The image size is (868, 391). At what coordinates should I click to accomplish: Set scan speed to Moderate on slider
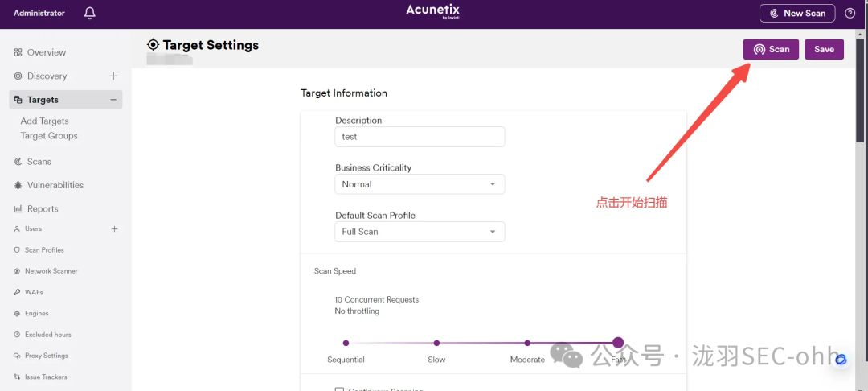(x=527, y=343)
